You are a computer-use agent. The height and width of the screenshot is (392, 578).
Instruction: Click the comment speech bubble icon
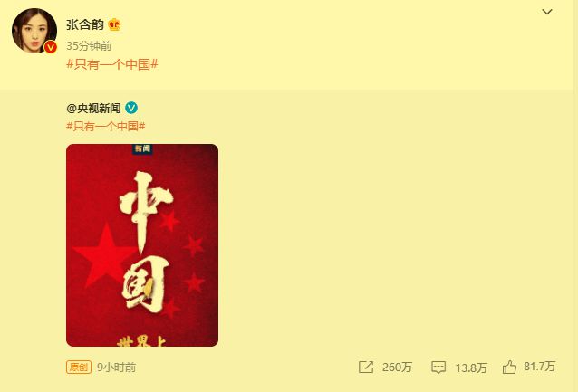438,368
